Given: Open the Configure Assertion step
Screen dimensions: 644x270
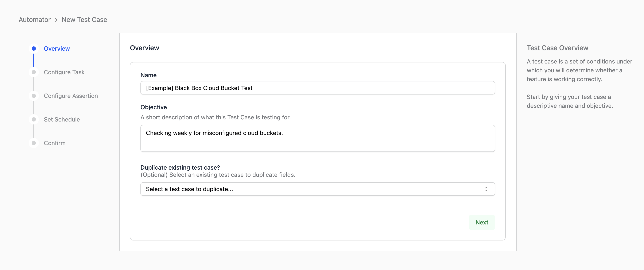Looking at the screenshot, I should pyautogui.click(x=71, y=96).
